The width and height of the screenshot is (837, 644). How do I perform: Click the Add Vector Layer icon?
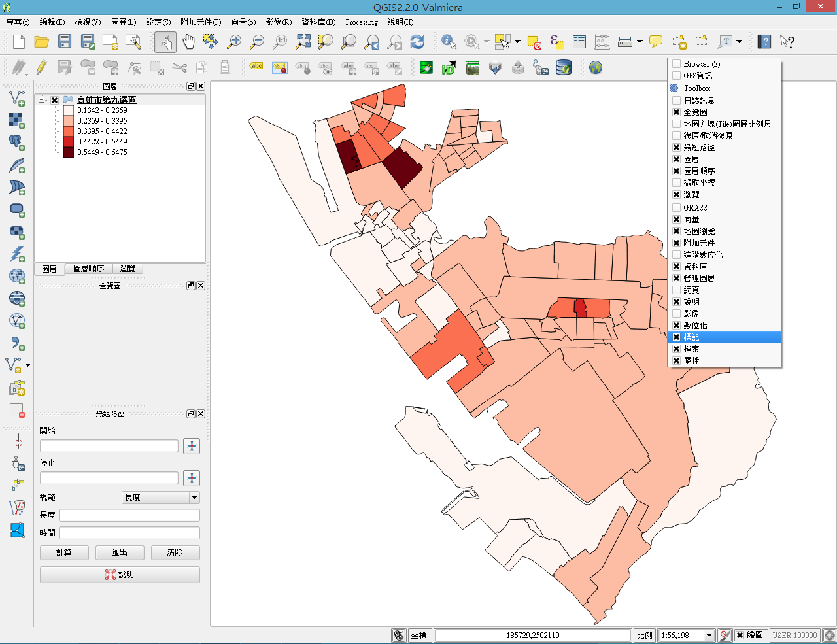pyautogui.click(x=16, y=99)
